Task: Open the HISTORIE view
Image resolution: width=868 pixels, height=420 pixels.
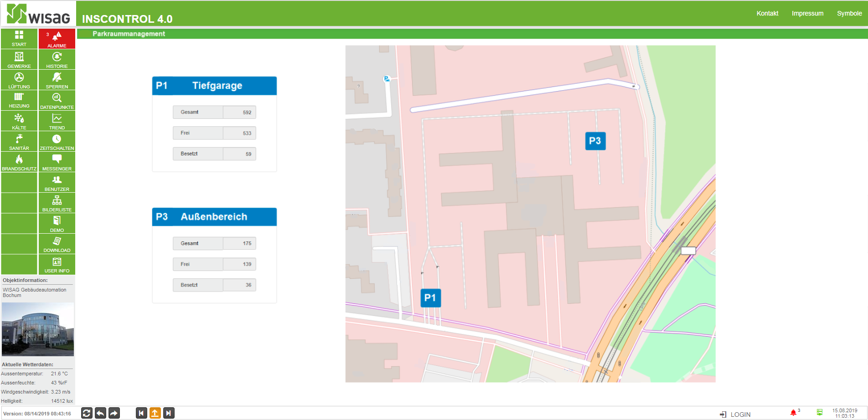Action: pos(57,59)
